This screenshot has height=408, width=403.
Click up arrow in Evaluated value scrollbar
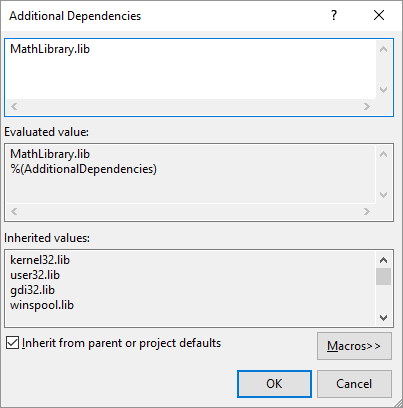383,154
